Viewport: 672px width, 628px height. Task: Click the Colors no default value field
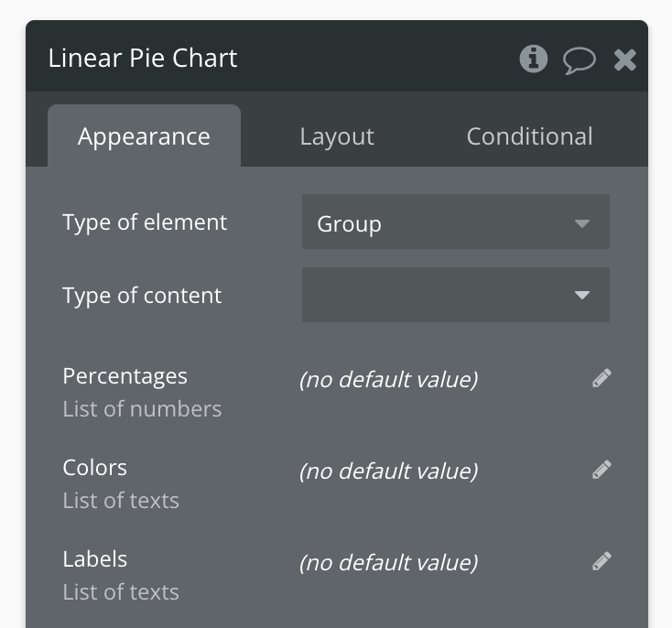(388, 471)
